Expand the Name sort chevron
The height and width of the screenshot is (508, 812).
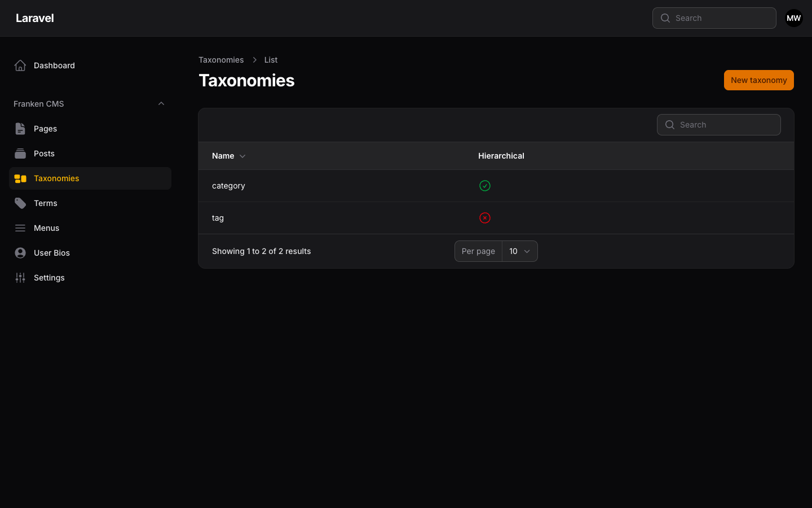tap(242, 156)
